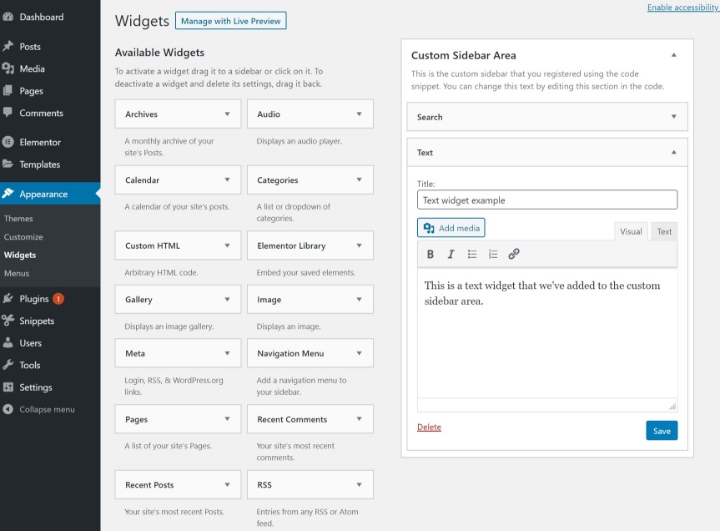Click the Add media button
Viewport: 720px width, 531px height.
(451, 228)
